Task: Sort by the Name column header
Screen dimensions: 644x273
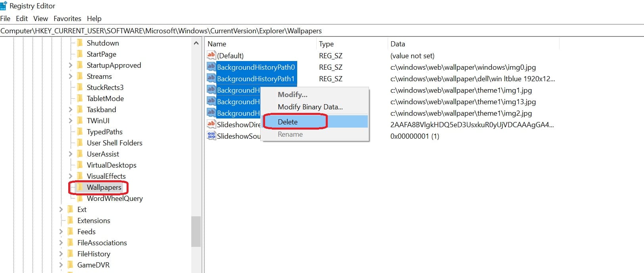Action: (x=217, y=44)
